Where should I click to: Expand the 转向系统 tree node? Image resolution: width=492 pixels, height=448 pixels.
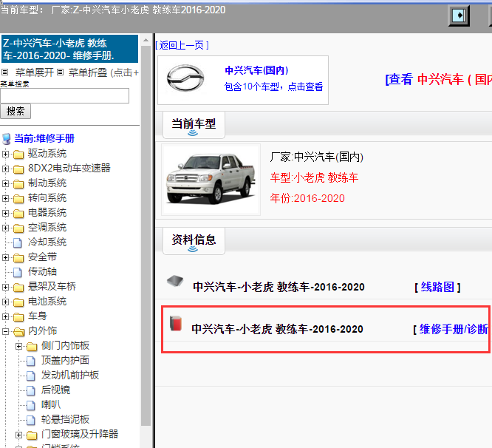[5, 198]
